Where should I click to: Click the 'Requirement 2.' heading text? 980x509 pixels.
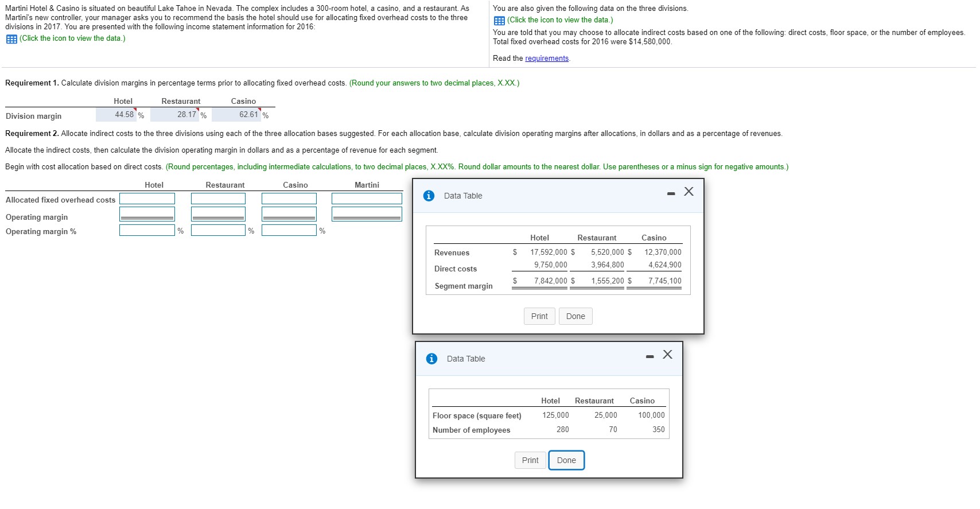[32, 134]
